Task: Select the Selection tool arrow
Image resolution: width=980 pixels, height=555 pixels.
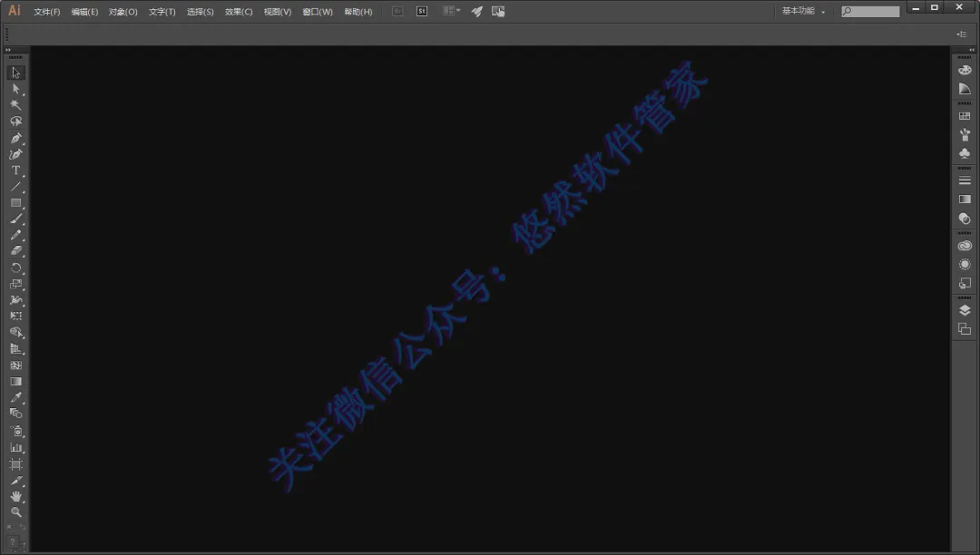Action: click(15, 73)
